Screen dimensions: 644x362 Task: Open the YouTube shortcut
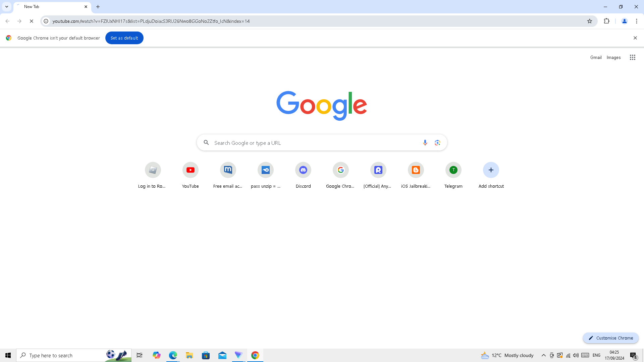[x=191, y=175]
